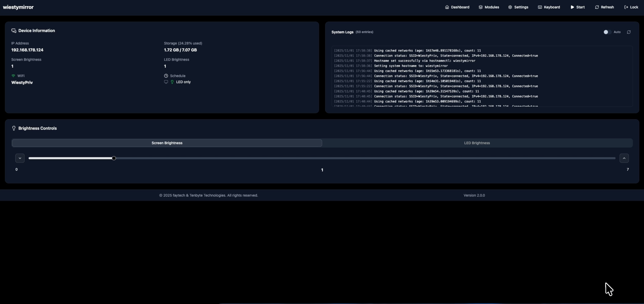The height and width of the screenshot is (304, 644).
Task: Toggle Auto refresh for System Logs
Action: [x=607, y=32]
